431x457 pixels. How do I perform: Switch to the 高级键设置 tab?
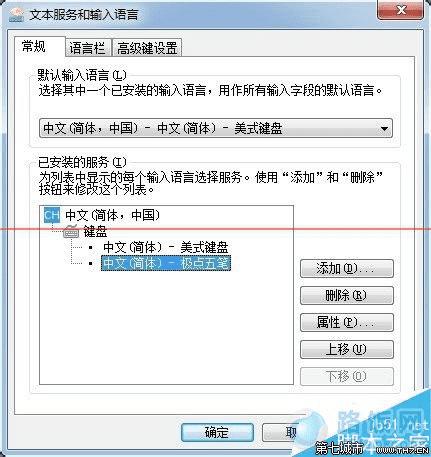pos(147,48)
